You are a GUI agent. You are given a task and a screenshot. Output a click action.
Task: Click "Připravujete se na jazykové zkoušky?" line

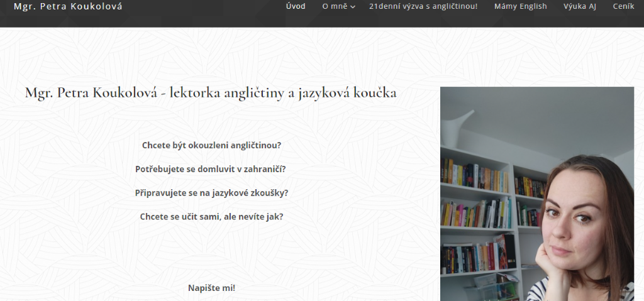[211, 193]
